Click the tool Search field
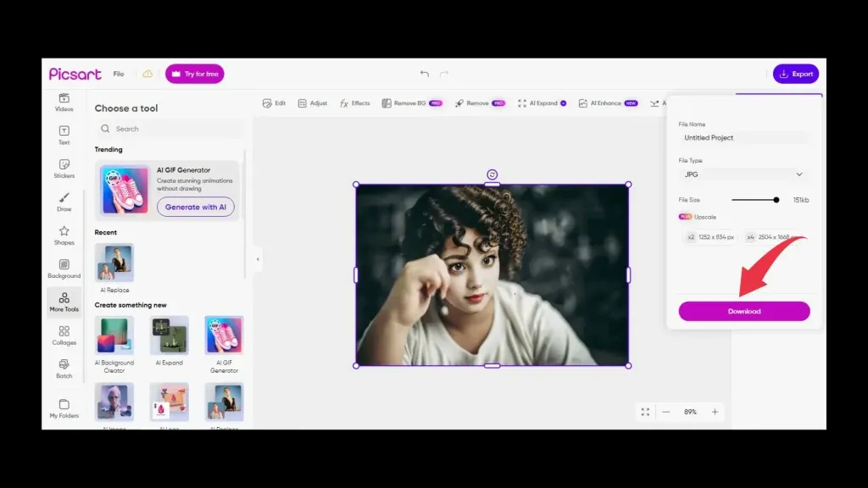This screenshot has height=488, width=868. 170,129
